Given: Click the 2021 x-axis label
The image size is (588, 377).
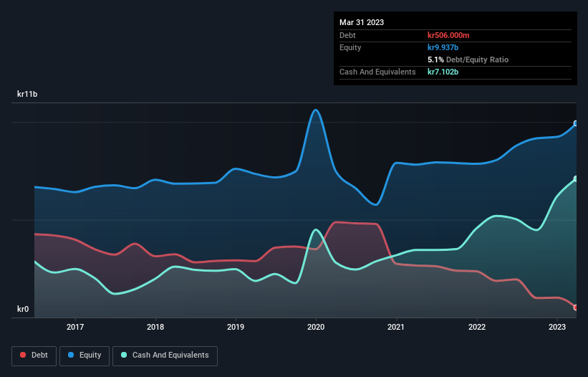Looking at the screenshot, I should [396, 327].
